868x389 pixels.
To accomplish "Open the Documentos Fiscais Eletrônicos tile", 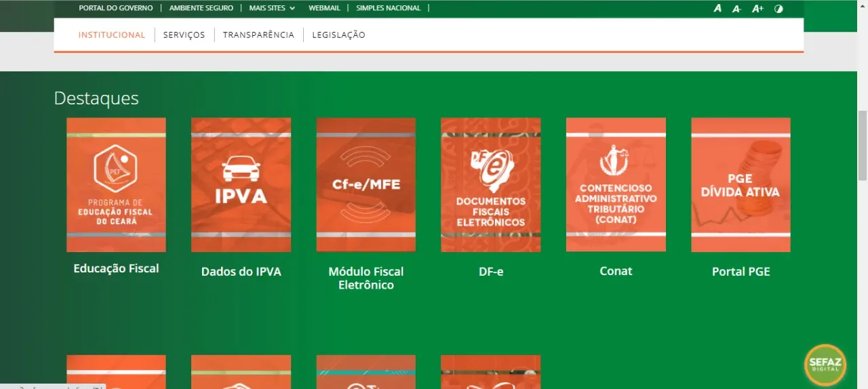I will point(490,184).
